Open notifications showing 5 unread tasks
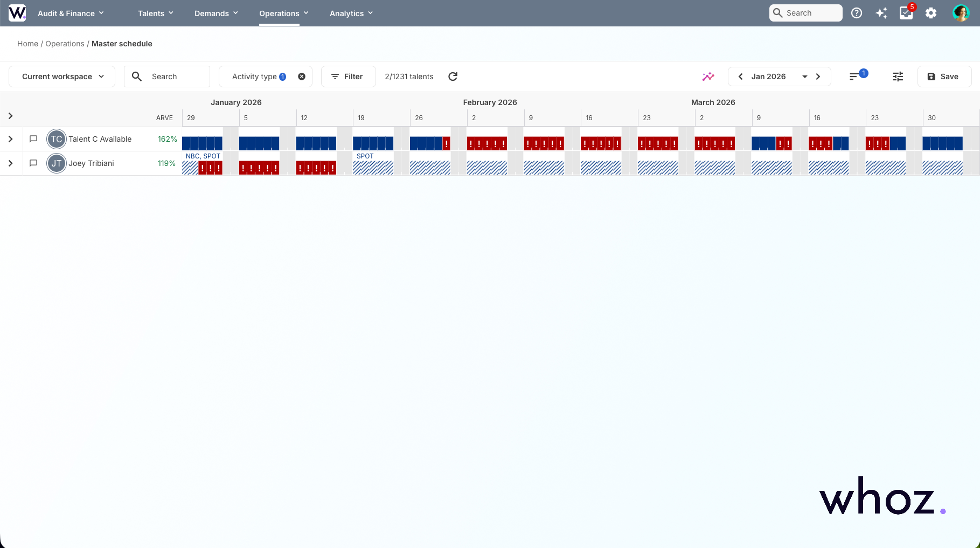 tap(907, 13)
